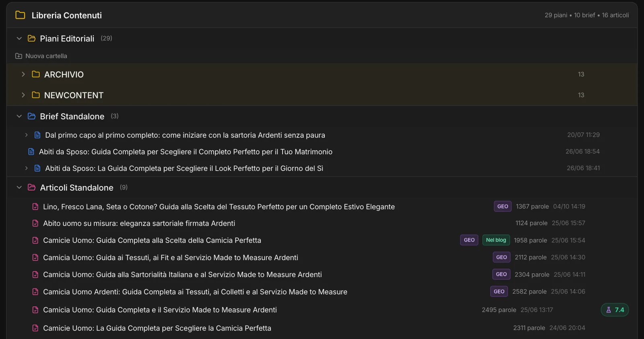
Task: Click the blue Brief Standalone folder icon
Action: pyautogui.click(x=31, y=116)
